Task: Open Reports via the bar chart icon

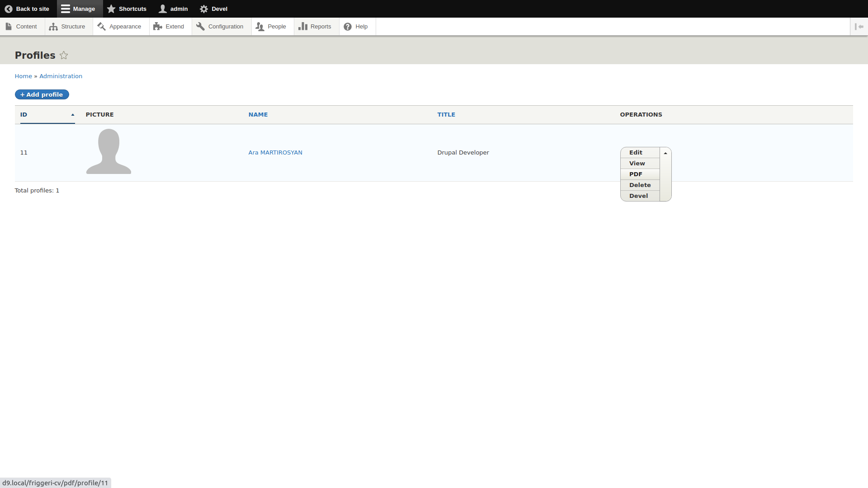Action: coord(302,26)
